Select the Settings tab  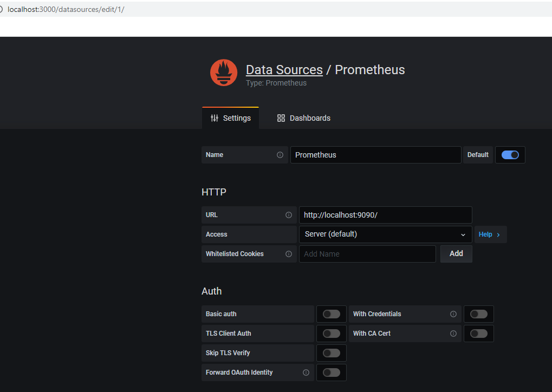coord(231,118)
